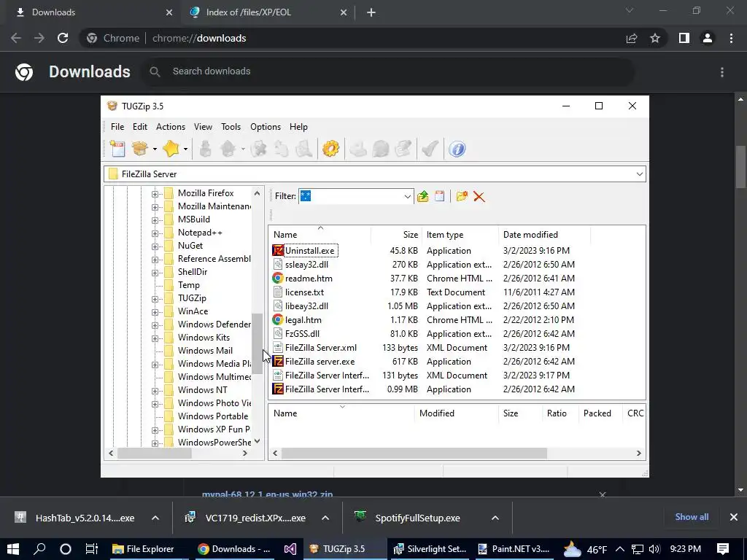Image resolution: width=747 pixels, height=560 pixels.
Task: Open options for SpotifyFullSetup.exe download
Action: (x=495, y=518)
